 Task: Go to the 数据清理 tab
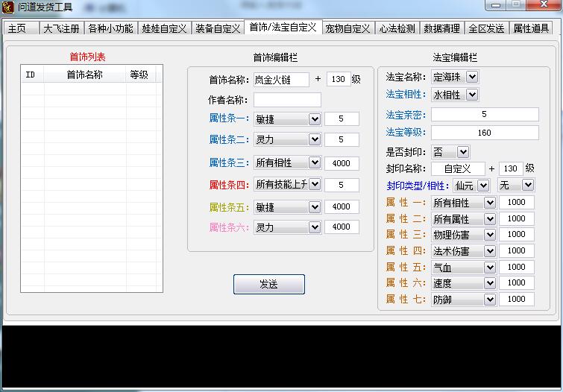click(441, 28)
